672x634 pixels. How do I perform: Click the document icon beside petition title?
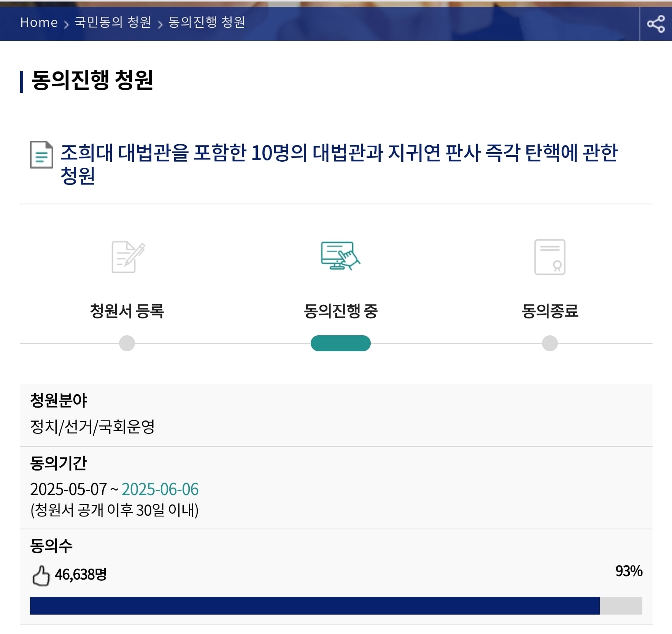coord(41,155)
